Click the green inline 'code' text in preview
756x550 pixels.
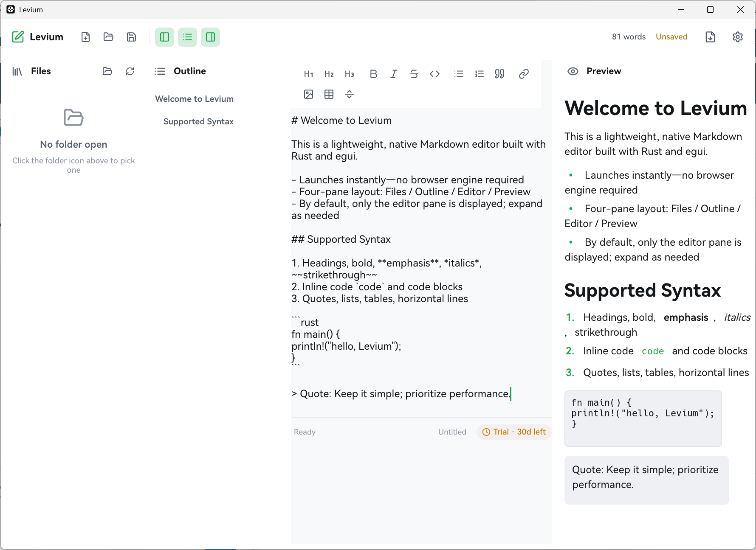653,351
